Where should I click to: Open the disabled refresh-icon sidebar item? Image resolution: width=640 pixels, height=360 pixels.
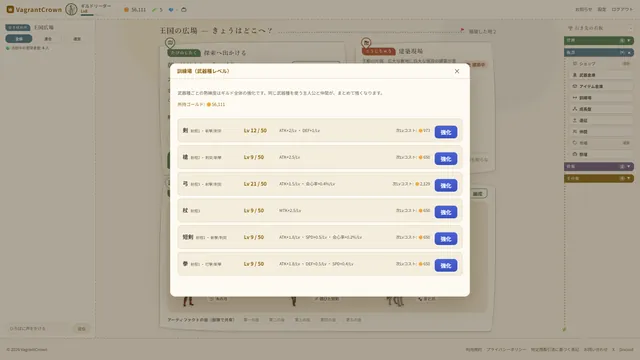pyautogui.click(x=601, y=143)
